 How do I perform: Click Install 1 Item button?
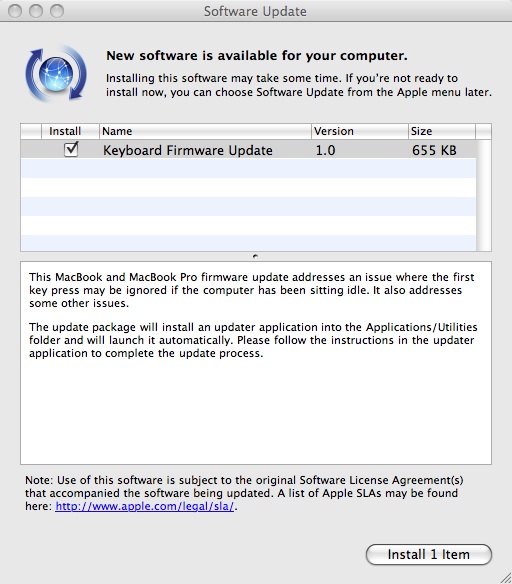pos(429,554)
